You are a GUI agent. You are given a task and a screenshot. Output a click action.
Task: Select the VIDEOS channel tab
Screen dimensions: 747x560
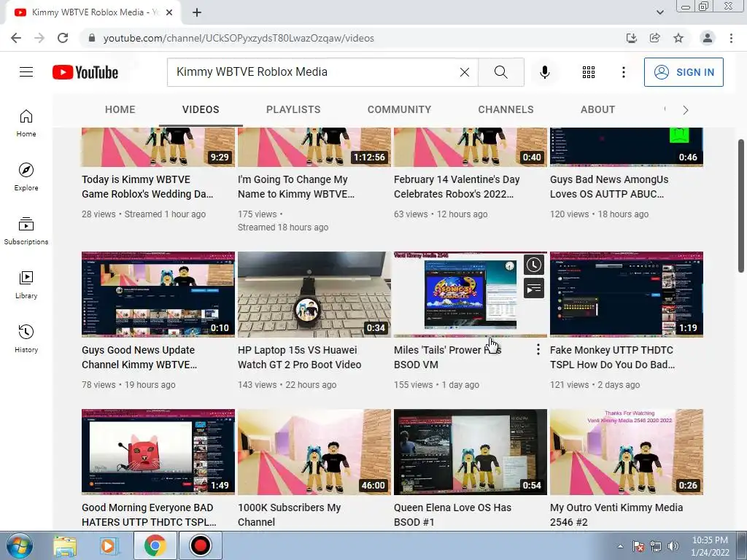(201, 109)
